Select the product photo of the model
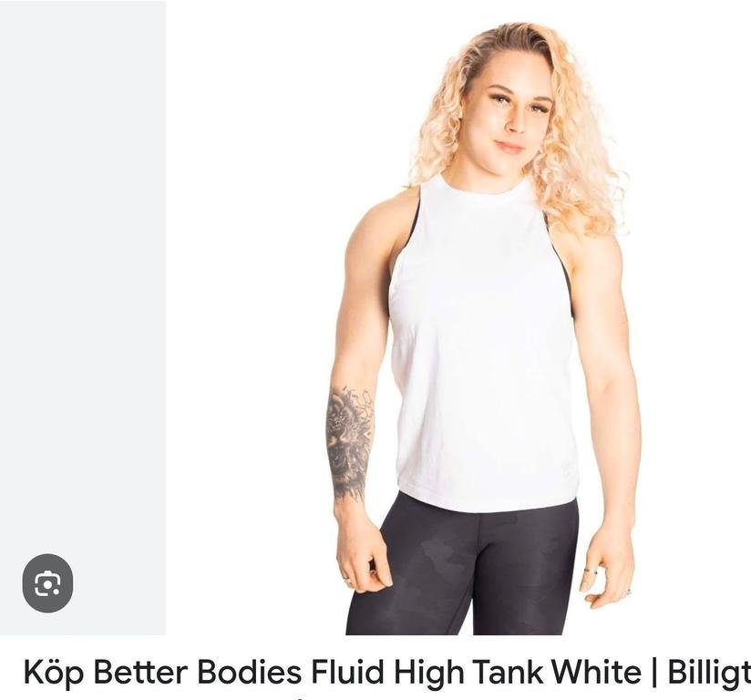This screenshot has width=751, height=700. tap(458, 318)
